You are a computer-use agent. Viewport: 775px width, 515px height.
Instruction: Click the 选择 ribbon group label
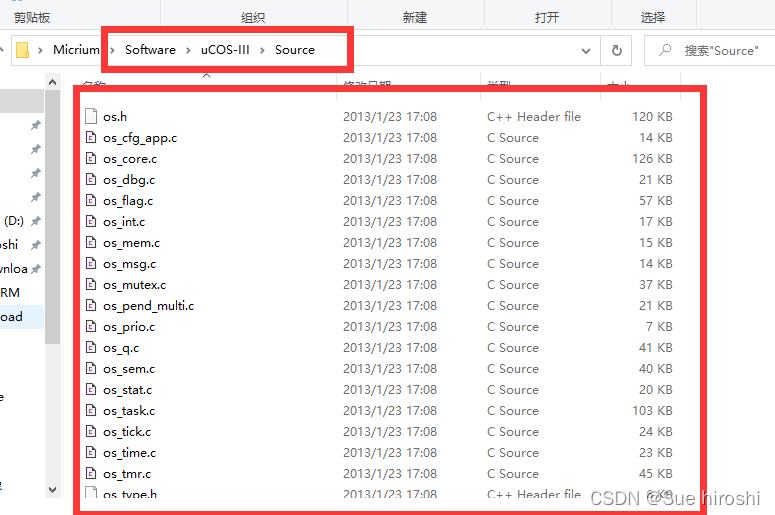point(653,18)
